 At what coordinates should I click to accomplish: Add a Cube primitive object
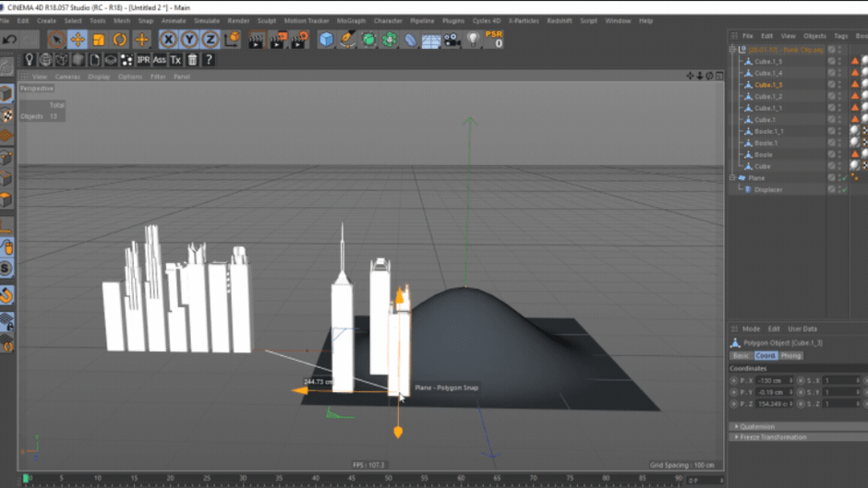click(326, 40)
